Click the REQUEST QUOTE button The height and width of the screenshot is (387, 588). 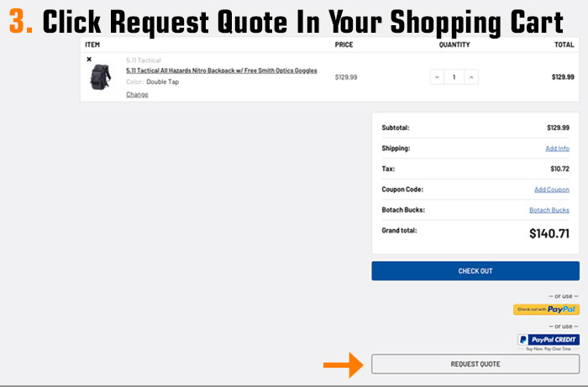475,364
